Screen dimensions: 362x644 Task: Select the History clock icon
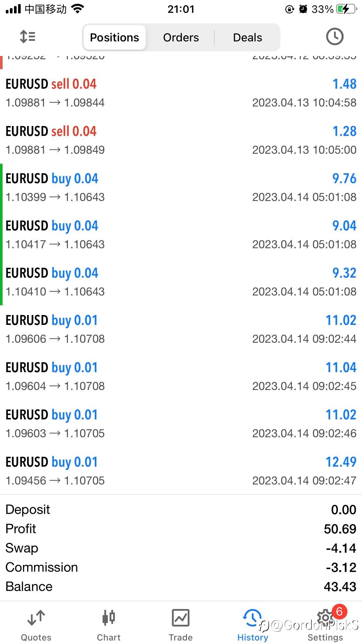point(252,618)
